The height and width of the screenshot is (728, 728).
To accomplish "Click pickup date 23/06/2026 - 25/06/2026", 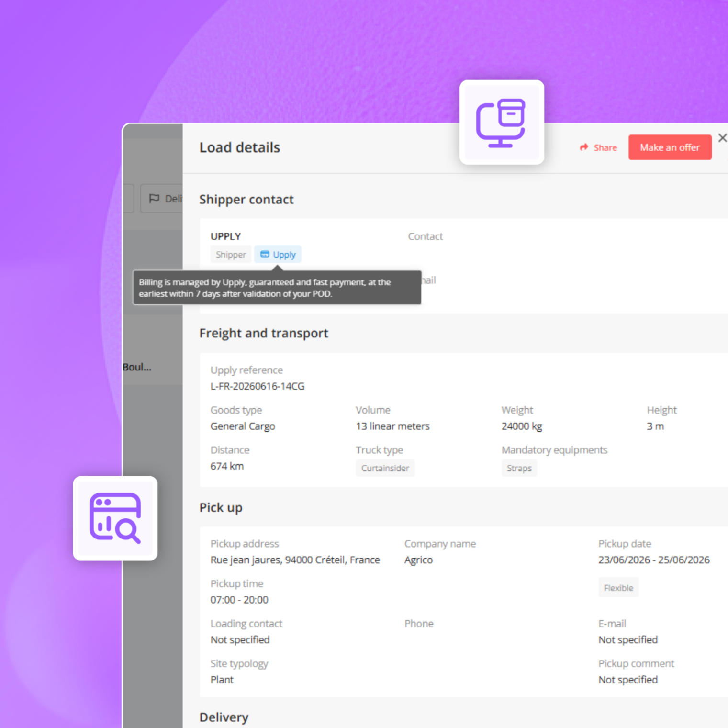I will point(654,560).
